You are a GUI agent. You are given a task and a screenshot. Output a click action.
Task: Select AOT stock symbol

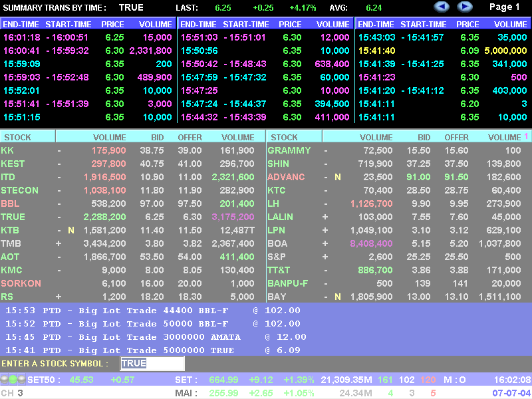click(10, 257)
